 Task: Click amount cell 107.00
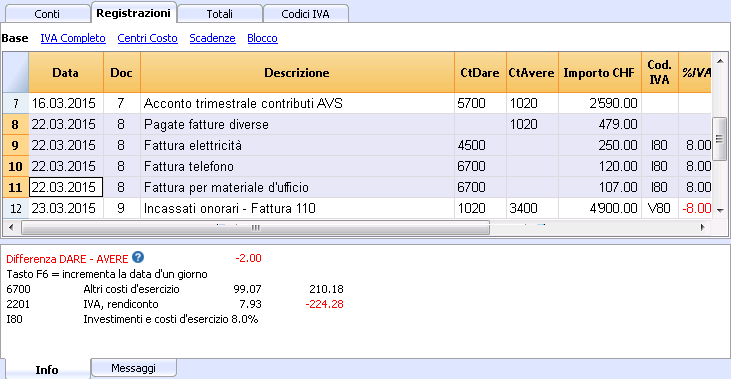[x=600, y=187]
